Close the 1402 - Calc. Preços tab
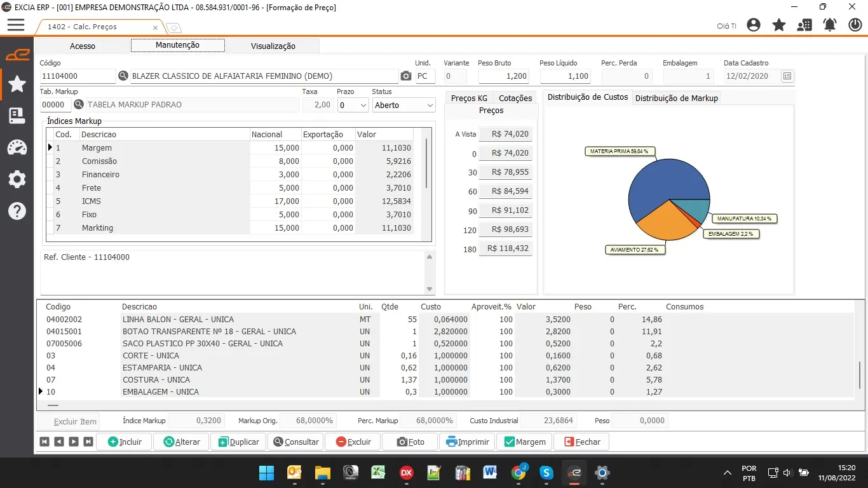This screenshot has height=488, width=868. pyautogui.click(x=156, y=27)
